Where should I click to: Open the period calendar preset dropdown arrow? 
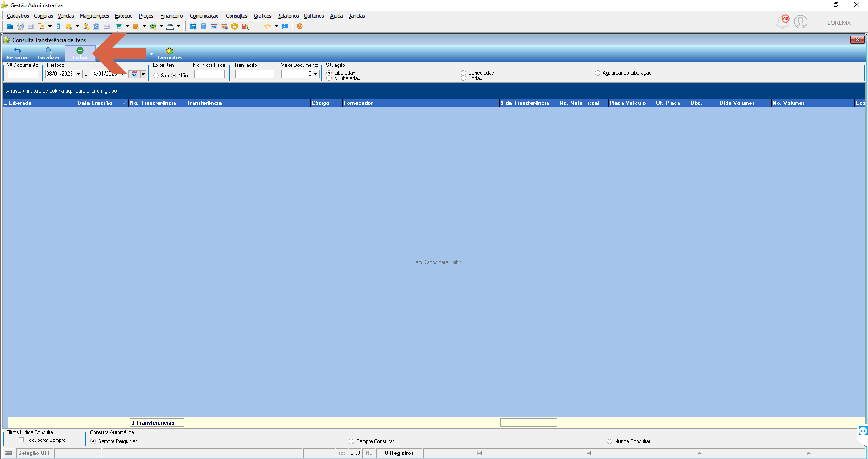click(143, 74)
